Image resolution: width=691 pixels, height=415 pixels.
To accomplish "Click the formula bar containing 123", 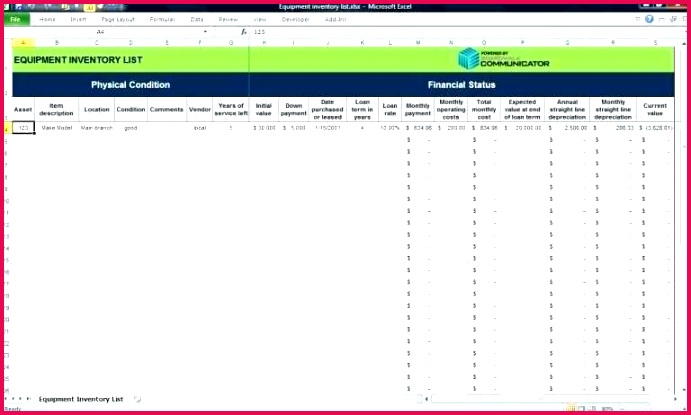I will 467,32.
